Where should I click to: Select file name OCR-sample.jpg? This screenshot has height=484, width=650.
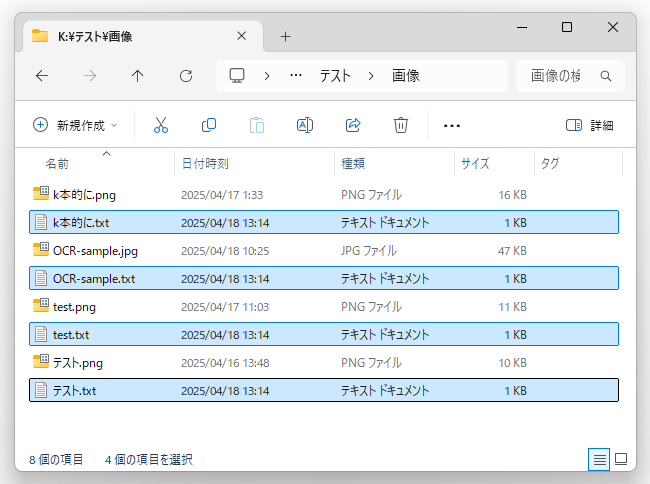[x=95, y=251]
